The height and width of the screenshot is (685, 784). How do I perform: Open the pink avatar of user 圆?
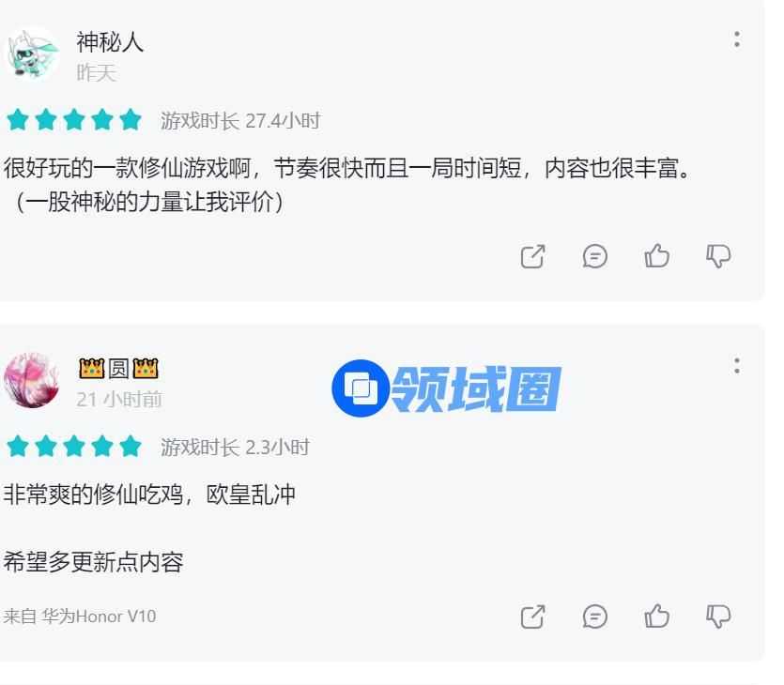pos(32,380)
